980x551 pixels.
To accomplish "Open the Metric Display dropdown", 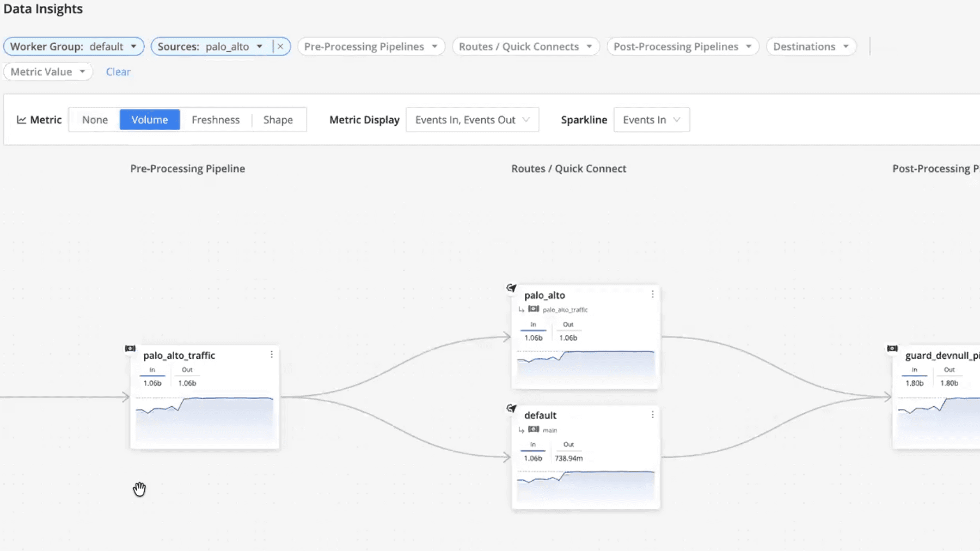I will point(471,119).
